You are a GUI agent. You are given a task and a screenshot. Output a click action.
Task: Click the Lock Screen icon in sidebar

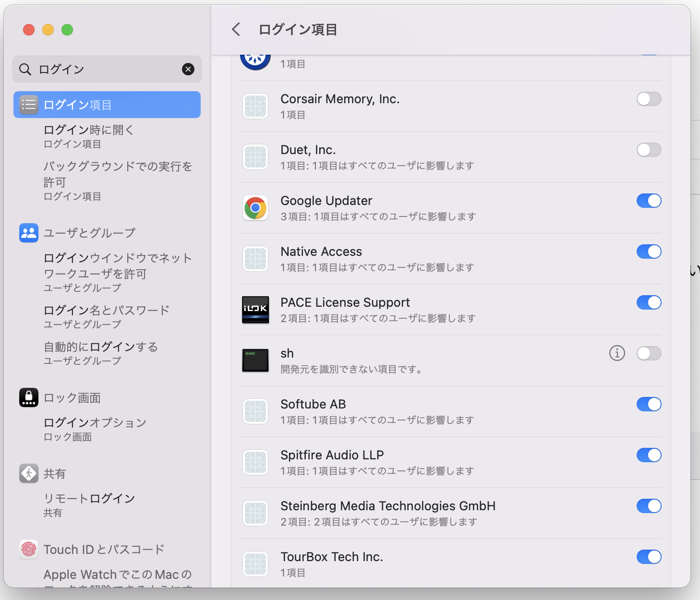(x=29, y=397)
